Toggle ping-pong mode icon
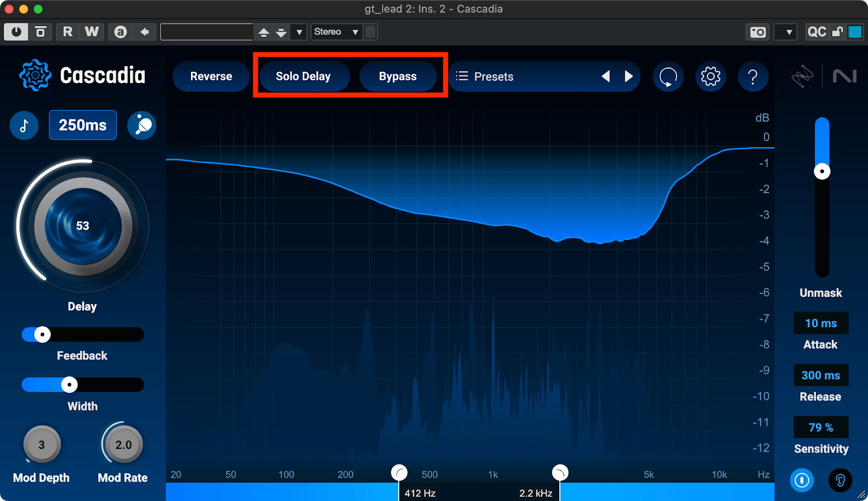868x501 pixels. click(x=142, y=125)
